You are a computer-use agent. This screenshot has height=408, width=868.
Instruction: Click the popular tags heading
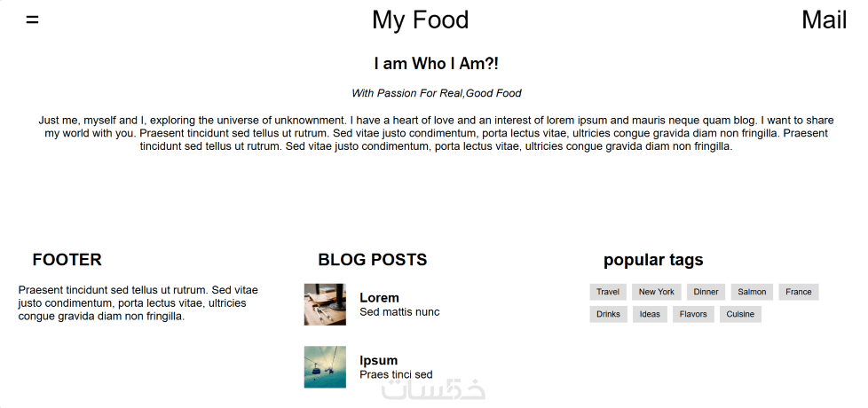pyautogui.click(x=653, y=260)
